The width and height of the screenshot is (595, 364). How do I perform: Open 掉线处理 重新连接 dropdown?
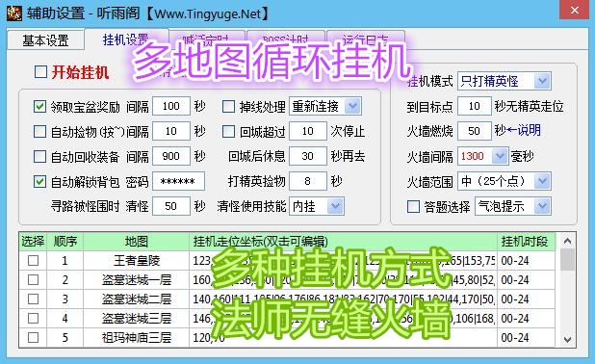pyautogui.click(x=325, y=106)
